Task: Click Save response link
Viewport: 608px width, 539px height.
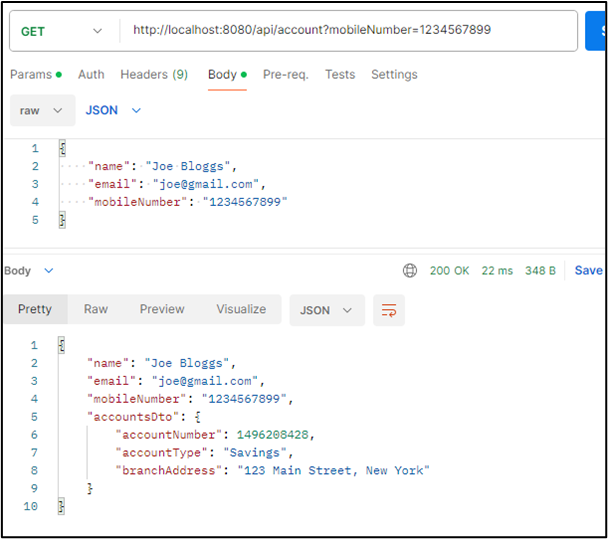Action: click(x=588, y=270)
